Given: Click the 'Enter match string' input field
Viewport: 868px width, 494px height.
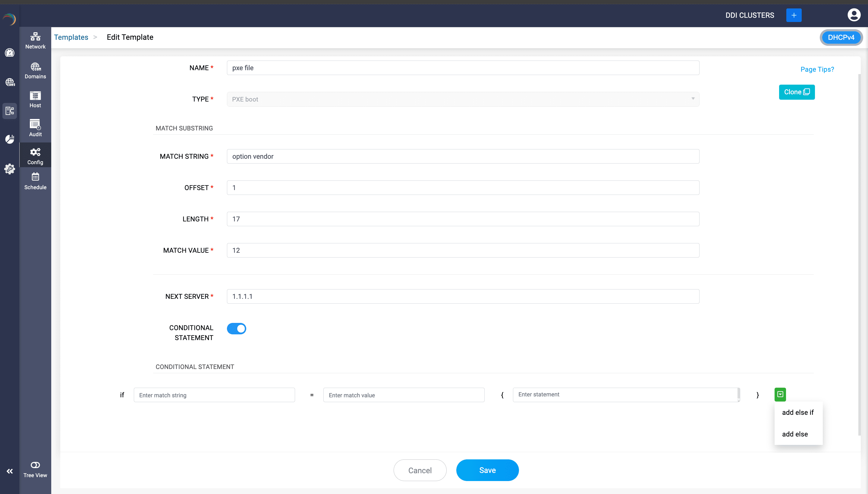Looking at the screenshot, I should coord(214,395).
